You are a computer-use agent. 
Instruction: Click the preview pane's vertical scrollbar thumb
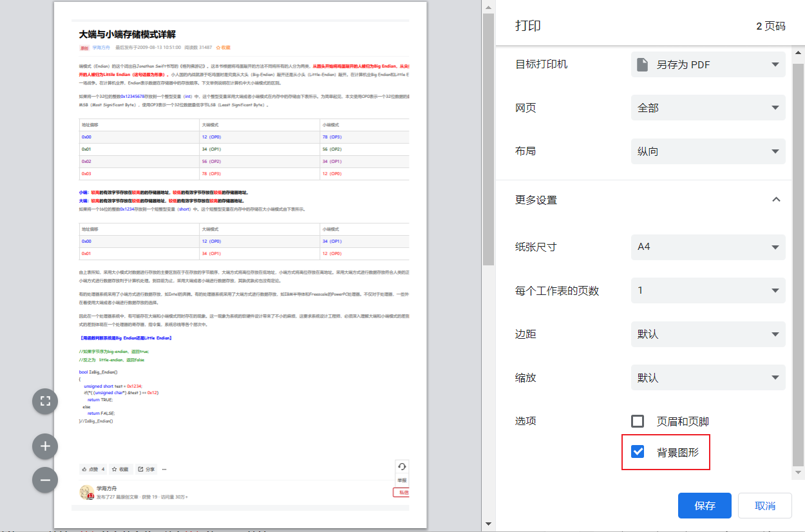488,138
